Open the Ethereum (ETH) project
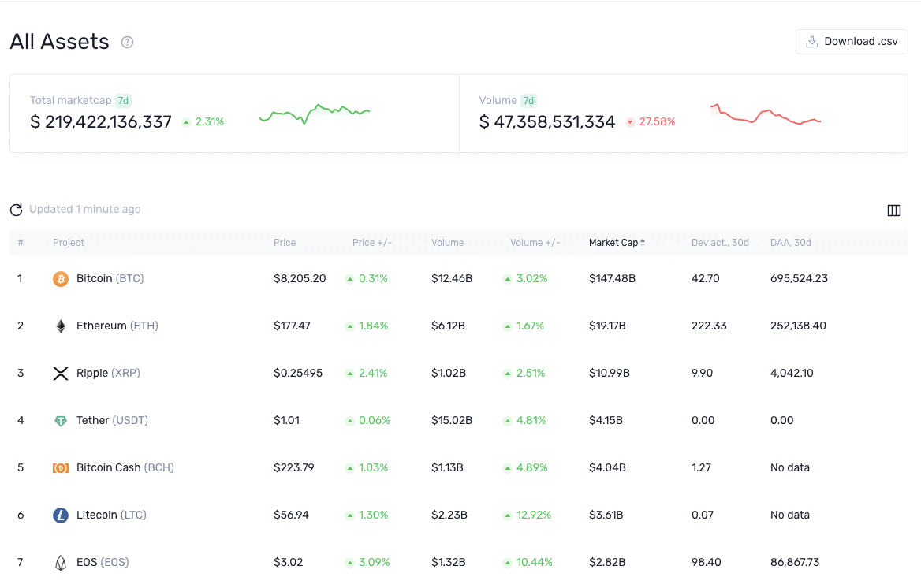The width and height of the screenshot is (921, 588). [x=117, y=326]
